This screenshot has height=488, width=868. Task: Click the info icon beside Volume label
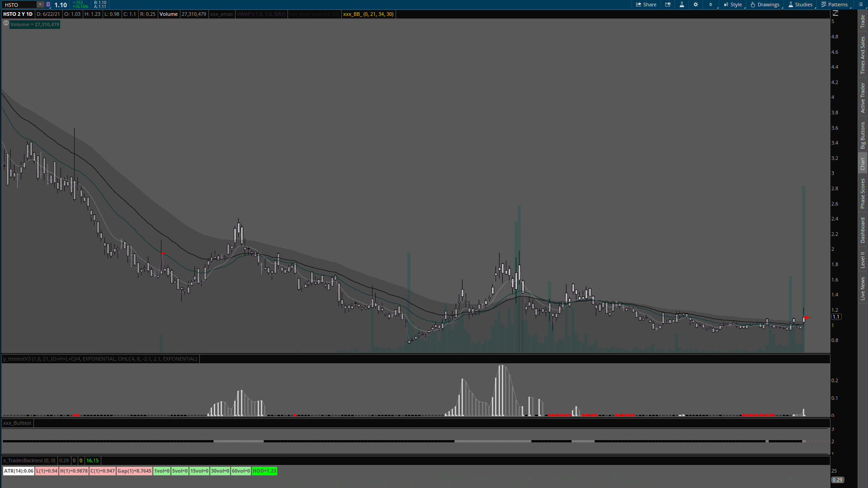6,23
